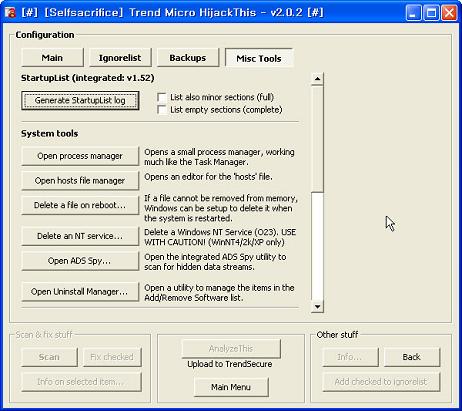Viewport: 462px width, 411px height.
Task: Click the Main Menu button
Action: (231, 387)
